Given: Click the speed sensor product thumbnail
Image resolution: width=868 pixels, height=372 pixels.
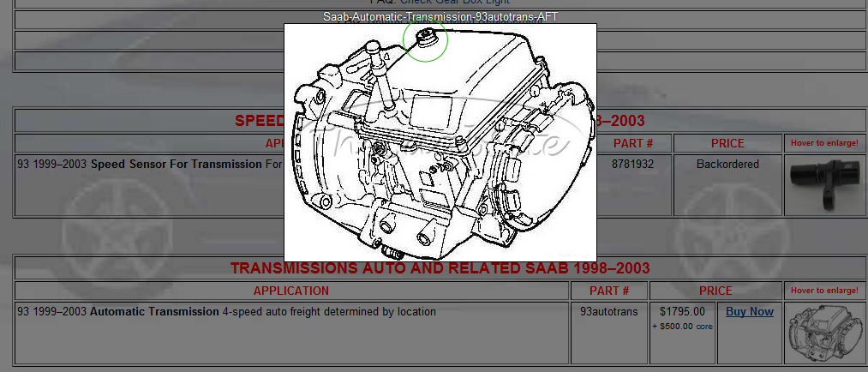Looking at the screenshot, I should [825, 185].
